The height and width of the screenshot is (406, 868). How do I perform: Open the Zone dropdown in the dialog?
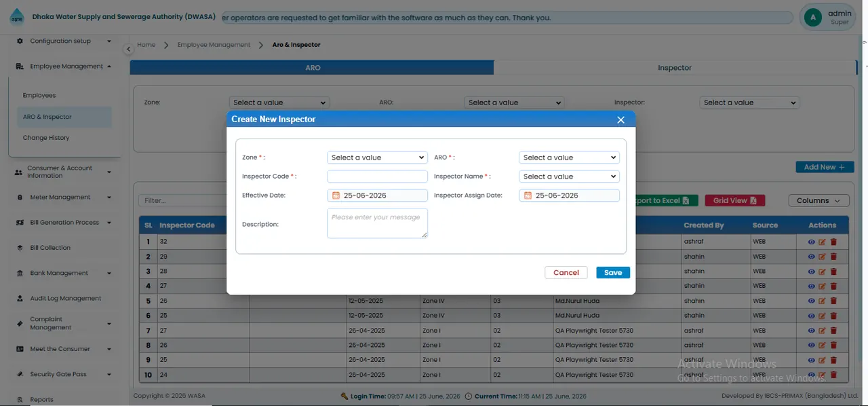[x=377, y=158]
